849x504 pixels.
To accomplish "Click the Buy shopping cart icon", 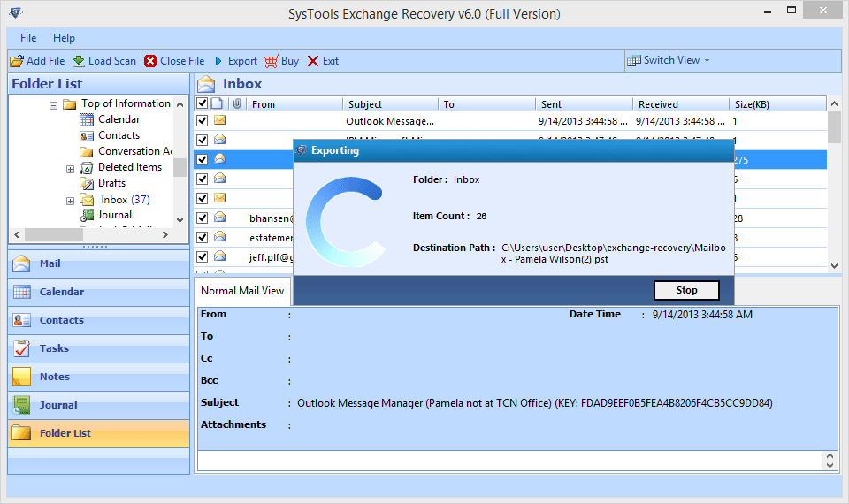I will 272,61.
